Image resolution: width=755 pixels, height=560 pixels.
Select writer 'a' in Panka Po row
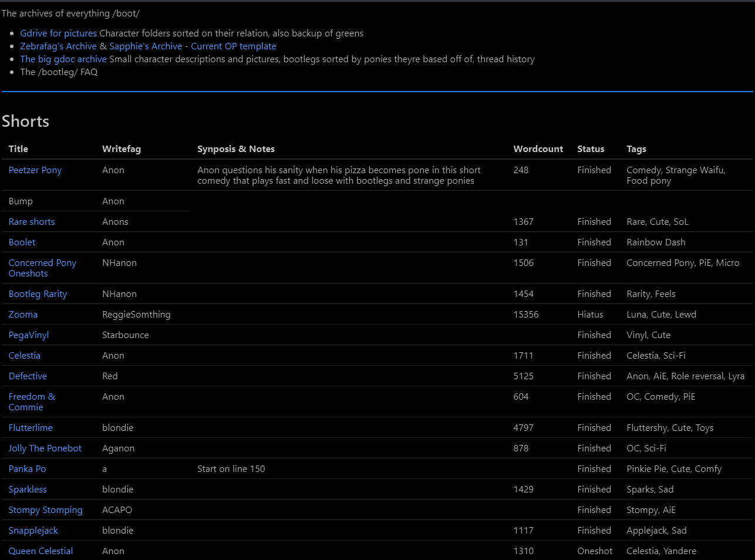click(x=105, y=469)
